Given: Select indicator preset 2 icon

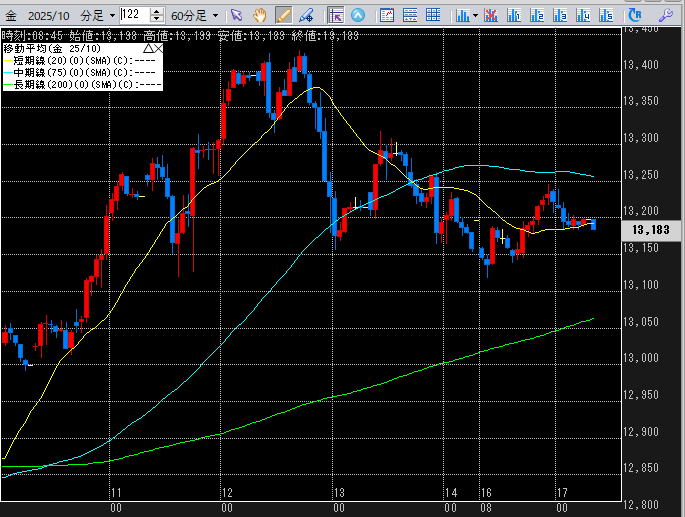Looking at the screenshot, I should click(537, 16).
